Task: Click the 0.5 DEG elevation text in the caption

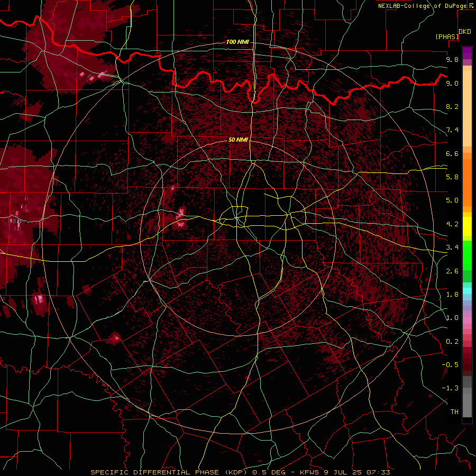Action: point(269,472)
